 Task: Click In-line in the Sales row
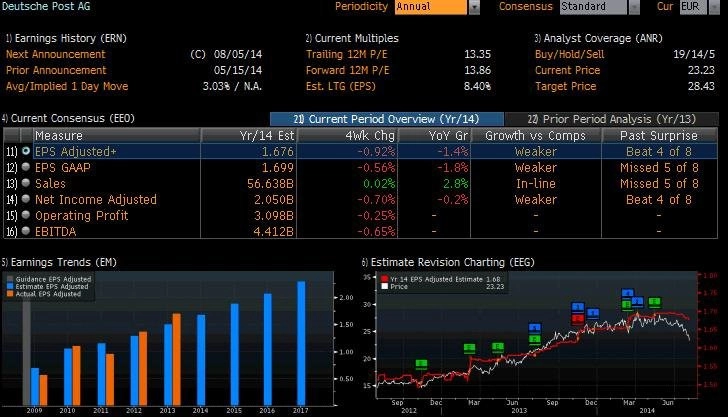point(536,183)
